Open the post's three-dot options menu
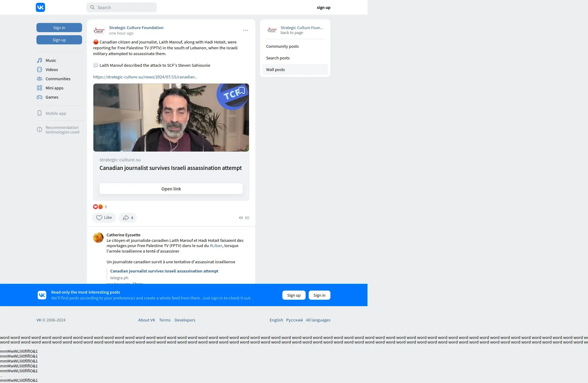This screenshot has height=383, width=588. click(246, 30)
